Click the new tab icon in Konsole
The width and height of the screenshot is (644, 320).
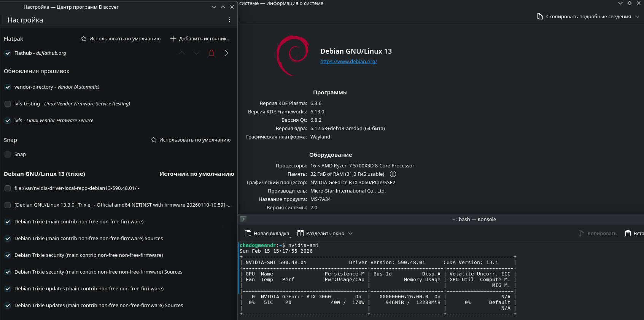tap(248, 233)
